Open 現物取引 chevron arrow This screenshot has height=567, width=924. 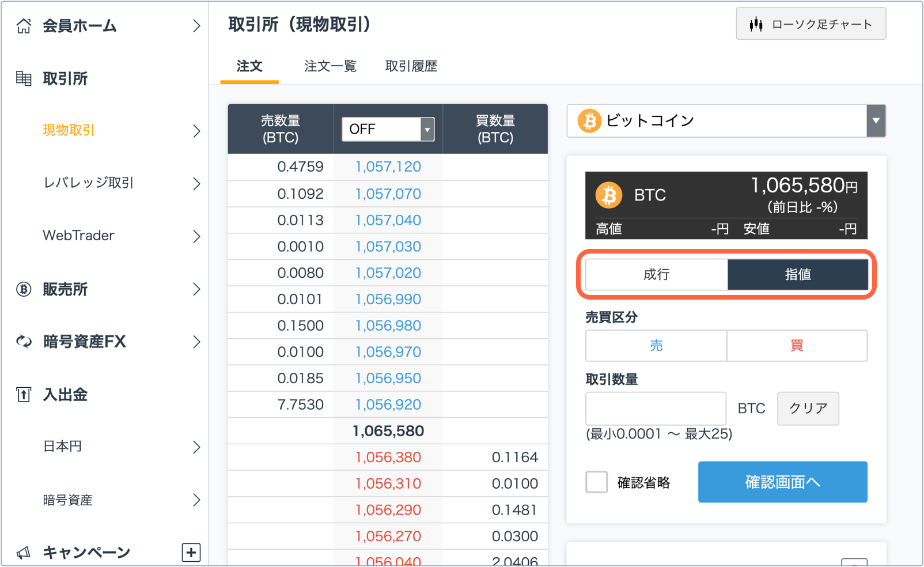(x=196, y=131)
